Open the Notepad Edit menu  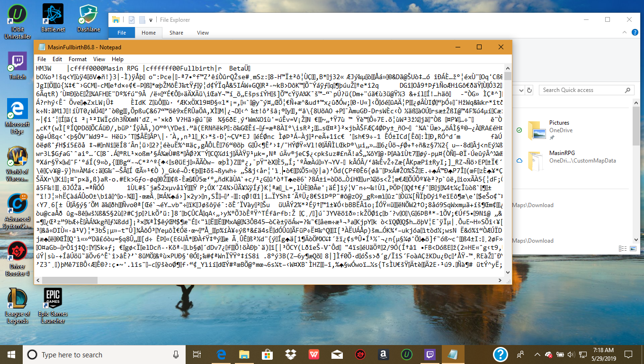pyautogui.click(x=57, y=59)
